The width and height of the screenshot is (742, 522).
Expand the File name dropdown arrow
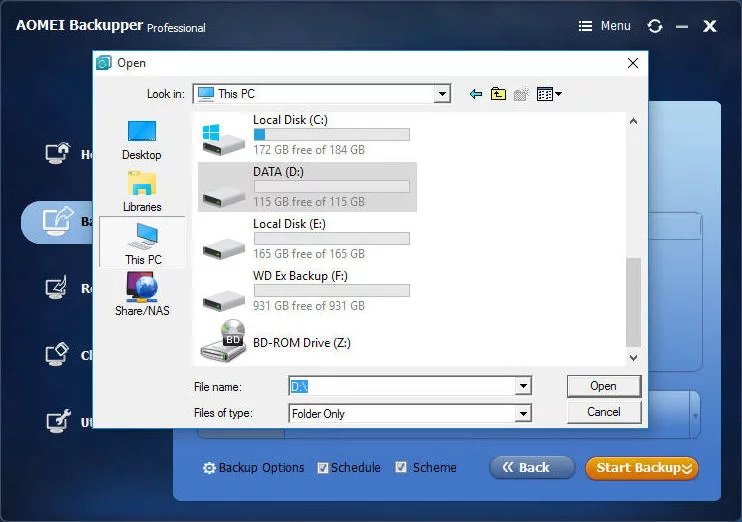pyautogui.click(x=523, y=386)
